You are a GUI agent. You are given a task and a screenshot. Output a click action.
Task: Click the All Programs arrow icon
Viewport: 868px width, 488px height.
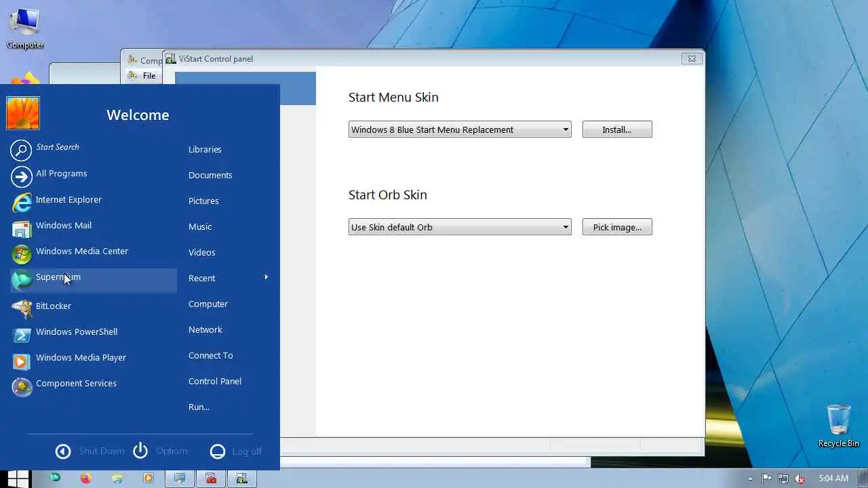click(x=21, y=177)
